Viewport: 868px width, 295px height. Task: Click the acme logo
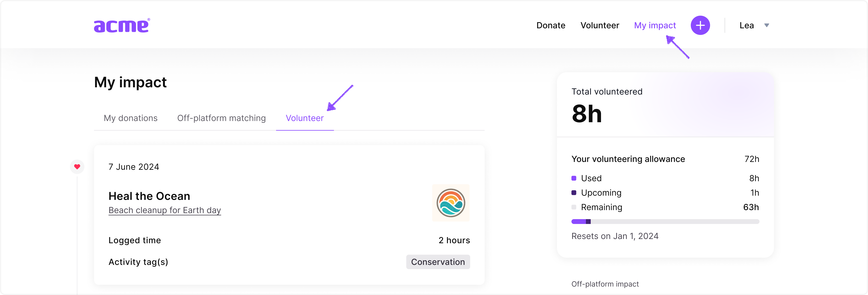click(122, 26)
